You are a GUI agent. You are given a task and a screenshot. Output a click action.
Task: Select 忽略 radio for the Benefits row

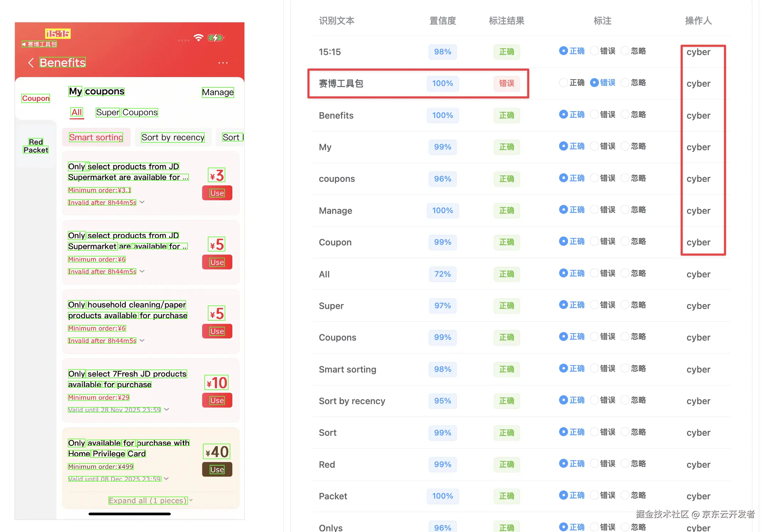click(624, 114)
